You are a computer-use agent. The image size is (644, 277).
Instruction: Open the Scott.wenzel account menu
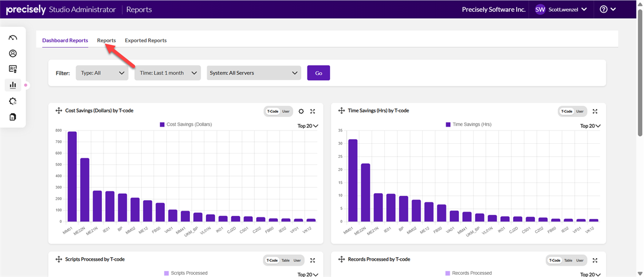561,9
